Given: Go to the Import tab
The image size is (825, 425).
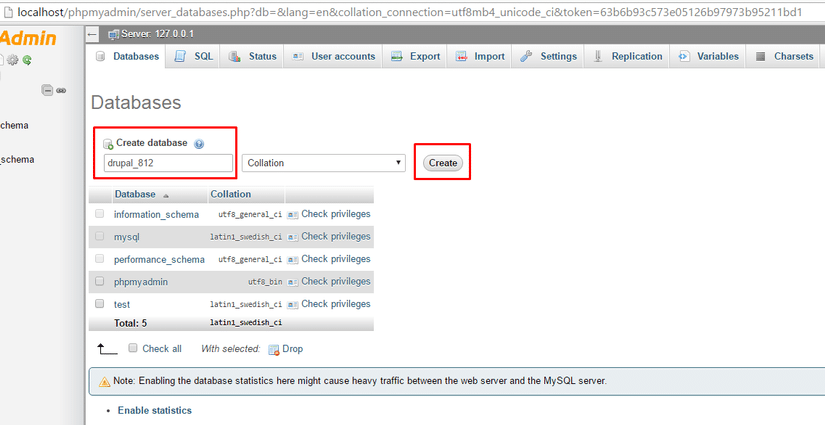Looking at the screenshot, I should 479,56.
